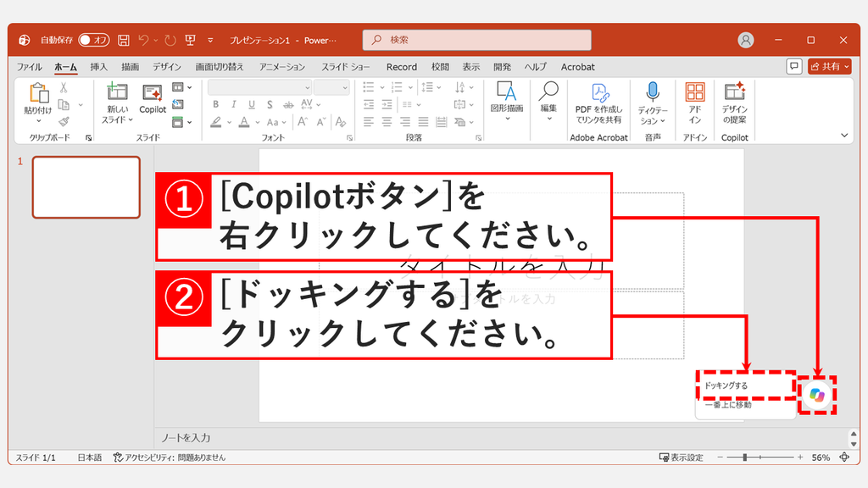Click the font color A button

point(244,122)
